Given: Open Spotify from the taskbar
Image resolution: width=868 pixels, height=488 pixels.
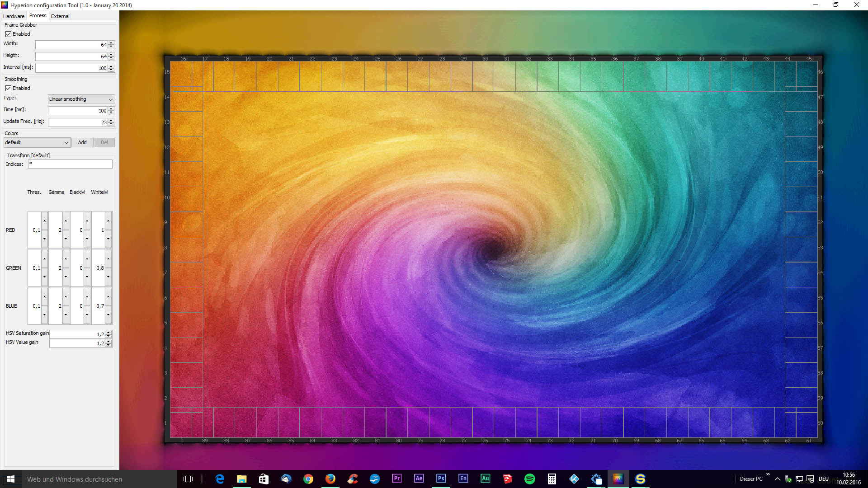Looking at the screenshot, I should (x=529, y=479).
